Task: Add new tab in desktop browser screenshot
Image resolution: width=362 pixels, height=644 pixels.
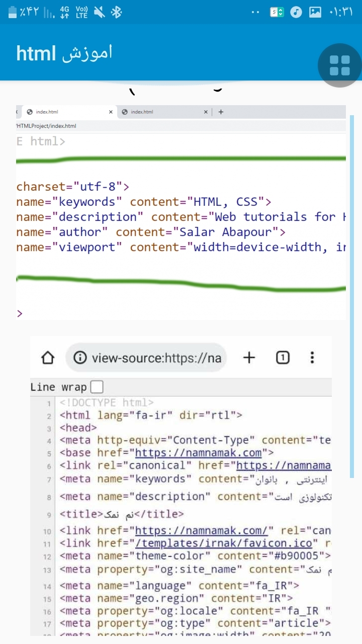Action: point(221,112)
